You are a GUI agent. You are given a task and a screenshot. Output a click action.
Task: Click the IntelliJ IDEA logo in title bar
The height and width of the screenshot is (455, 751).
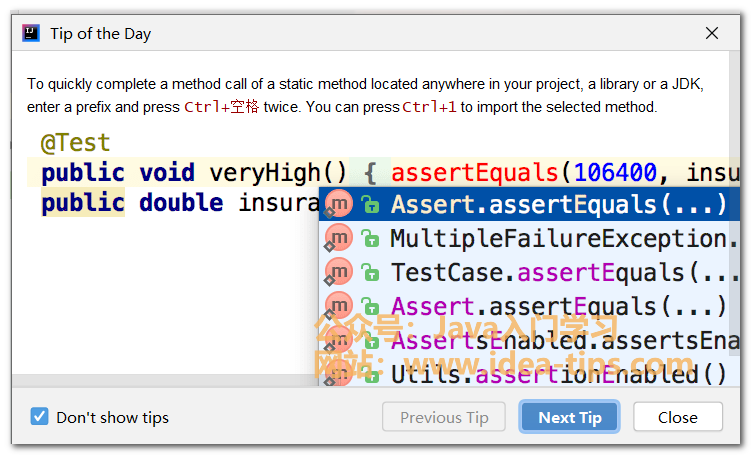point(31,33)
